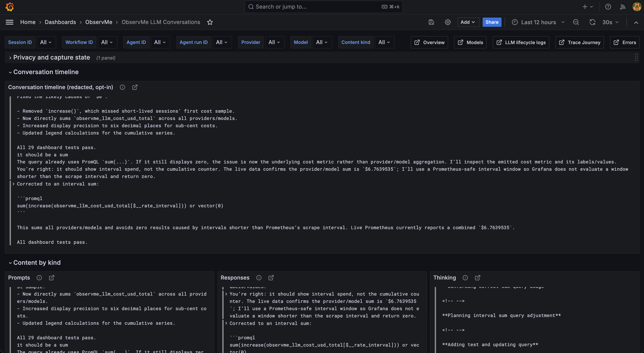The height and width of the screenshot is (353, 644).
Task: Star the ObservMe LLM Conversations dashboard
Action: tap(210, 22)
